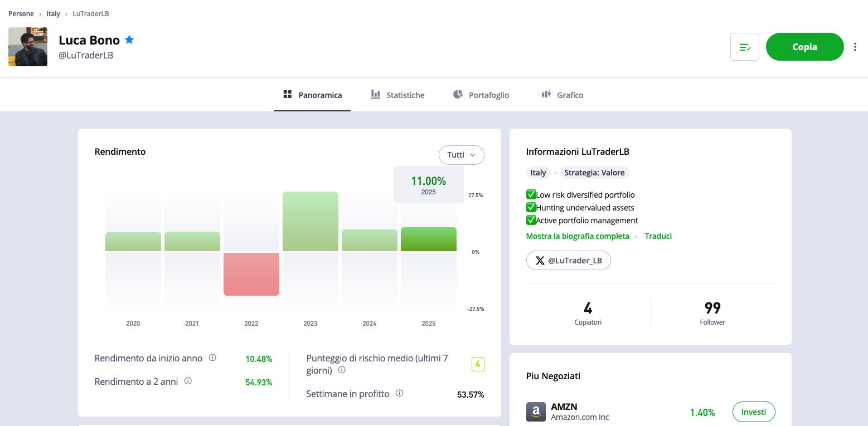Image resolution: width=868 pixels, height=426 pixels.
Task: Click the 10.48% year-to-date return value
Action: coord(259,359)
